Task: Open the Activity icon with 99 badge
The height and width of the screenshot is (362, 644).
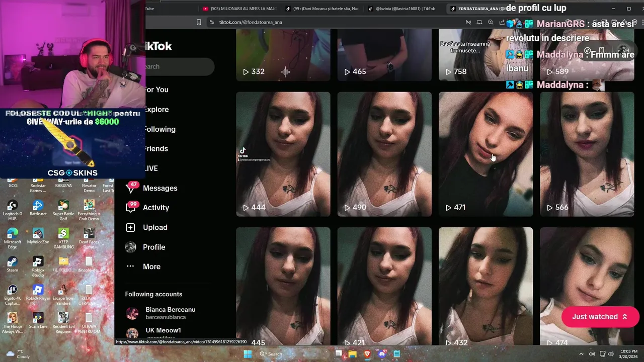Action: click(x=131, y=207)
